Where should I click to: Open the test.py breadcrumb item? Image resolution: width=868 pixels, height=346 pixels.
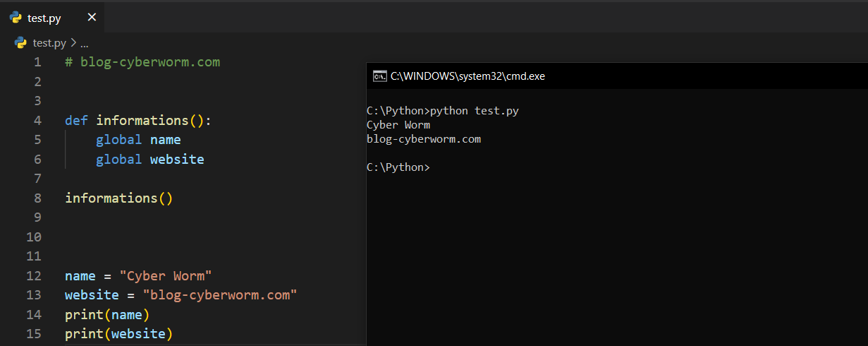[x=49, y=43]
